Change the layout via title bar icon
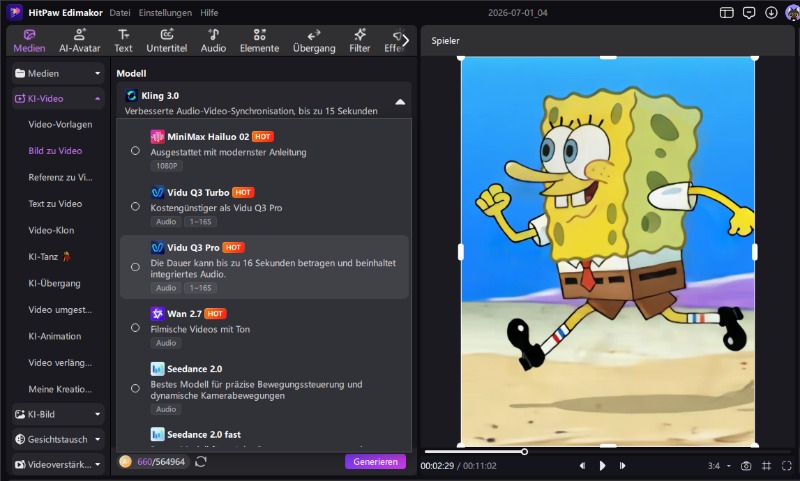Viewport: 800px width, 481px height. click(727, 13)
